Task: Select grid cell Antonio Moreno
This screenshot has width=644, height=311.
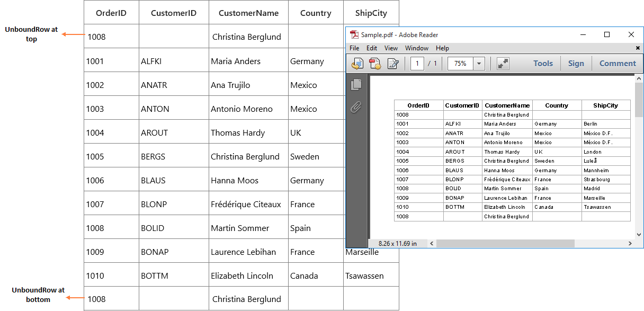Action: [248, 109]
